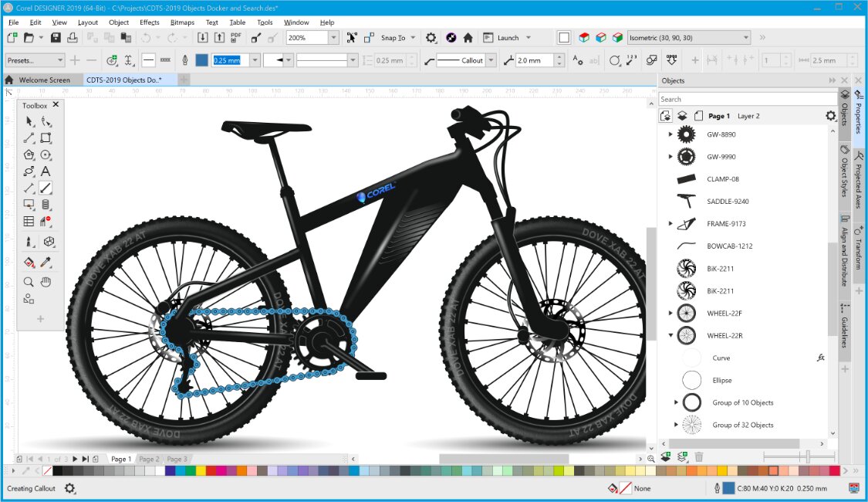Choose the cylinder shape tool in Toolbox

(46, 205)
